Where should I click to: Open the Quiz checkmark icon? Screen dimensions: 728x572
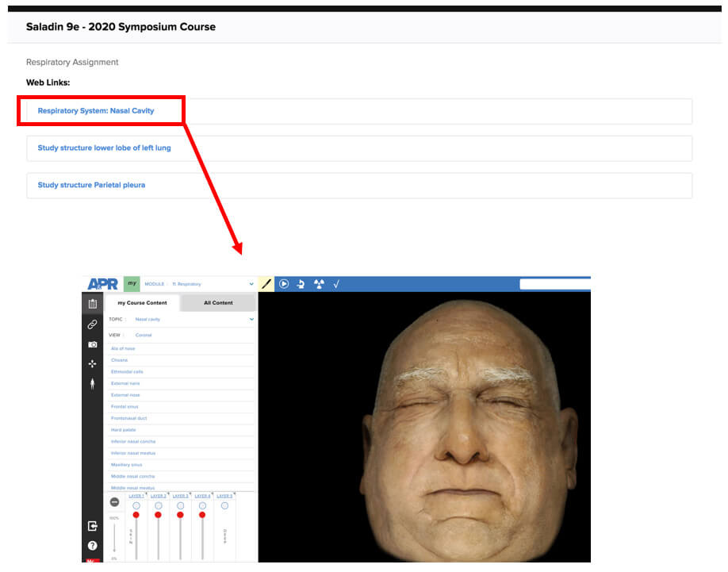point(336,284)
